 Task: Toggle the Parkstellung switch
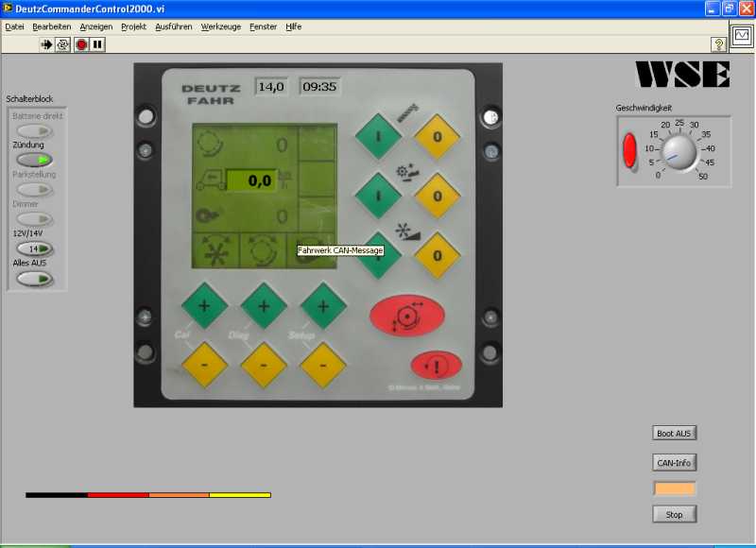point(35,189)
